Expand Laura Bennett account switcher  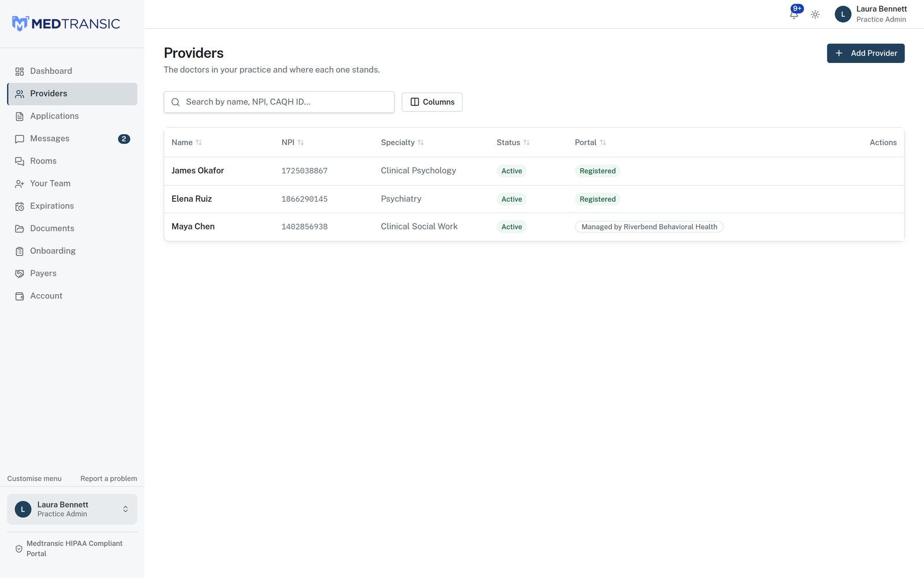tap(72, 509)
